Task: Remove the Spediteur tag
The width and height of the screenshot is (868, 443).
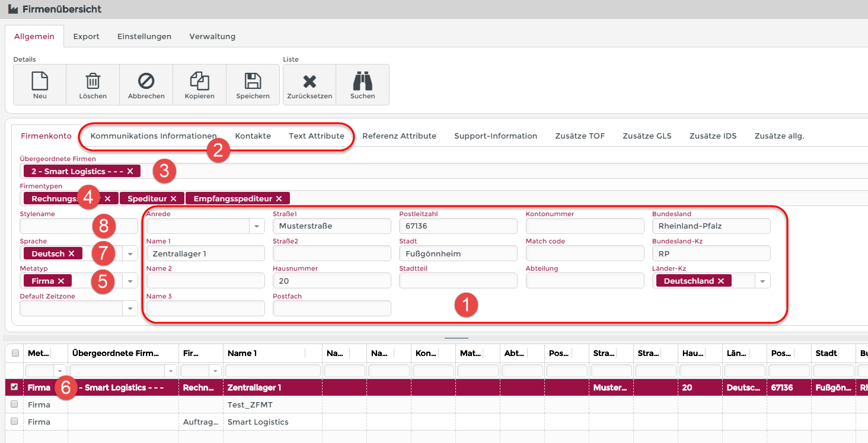Action: pos(173,198)
